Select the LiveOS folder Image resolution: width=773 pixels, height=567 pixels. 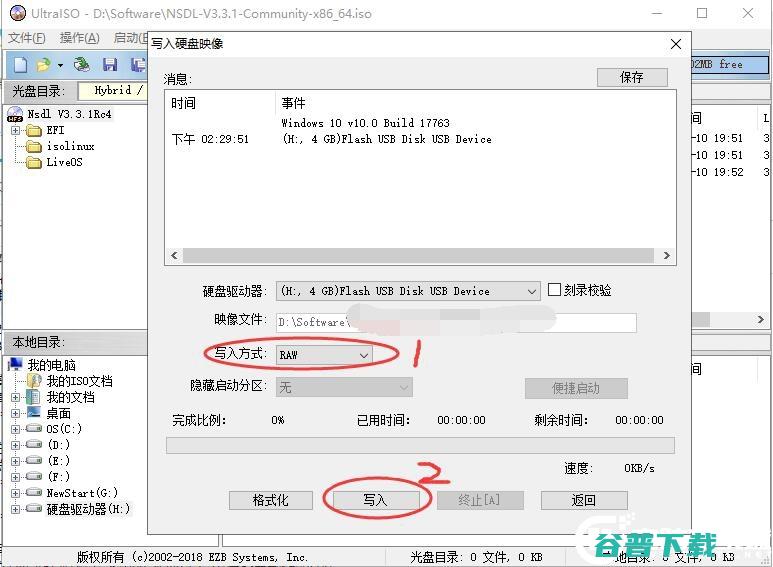[x=64, y=162]
